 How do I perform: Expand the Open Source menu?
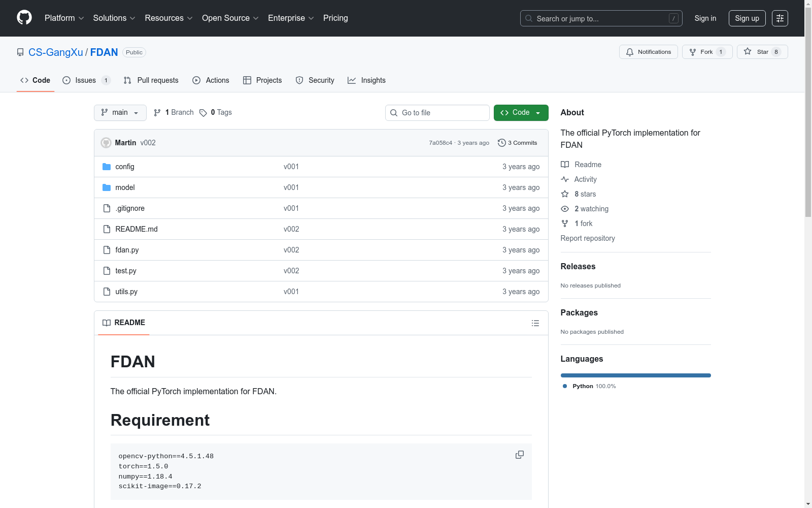pos(230,18)
